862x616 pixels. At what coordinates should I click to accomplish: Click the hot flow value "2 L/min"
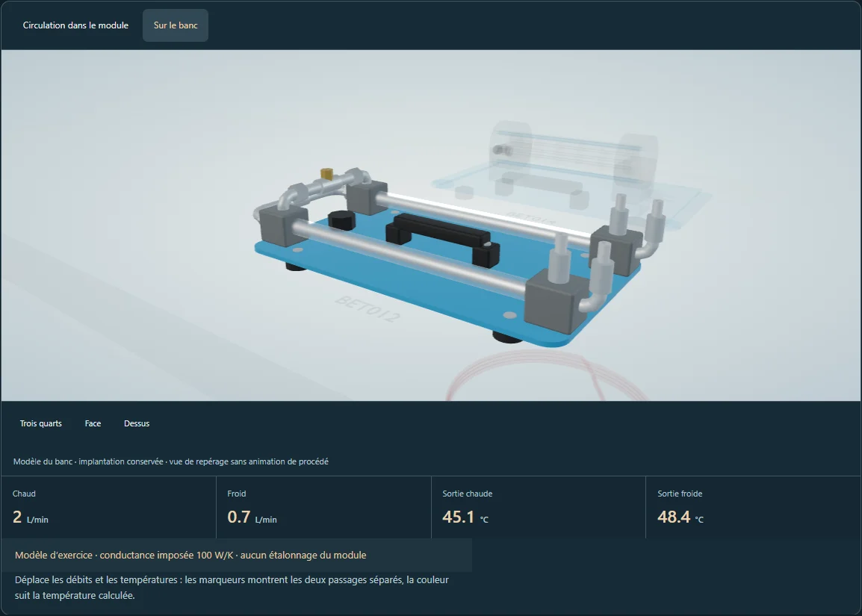(30, 517)
